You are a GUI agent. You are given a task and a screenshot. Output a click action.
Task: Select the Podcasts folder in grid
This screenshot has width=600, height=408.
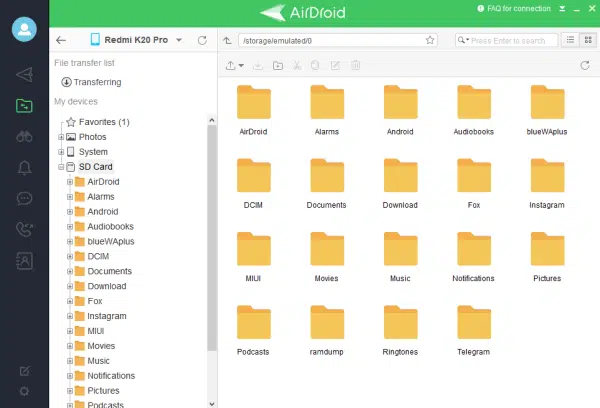tap(253, 331)
